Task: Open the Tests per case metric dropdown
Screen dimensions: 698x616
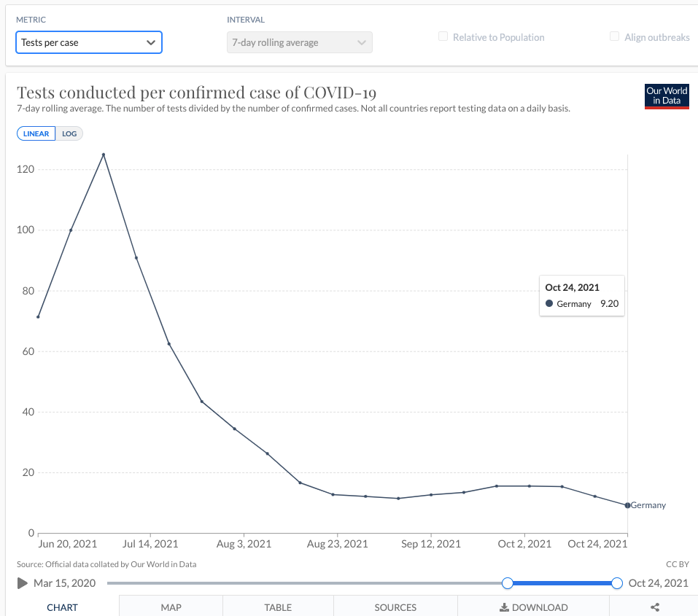Action: 89,42
